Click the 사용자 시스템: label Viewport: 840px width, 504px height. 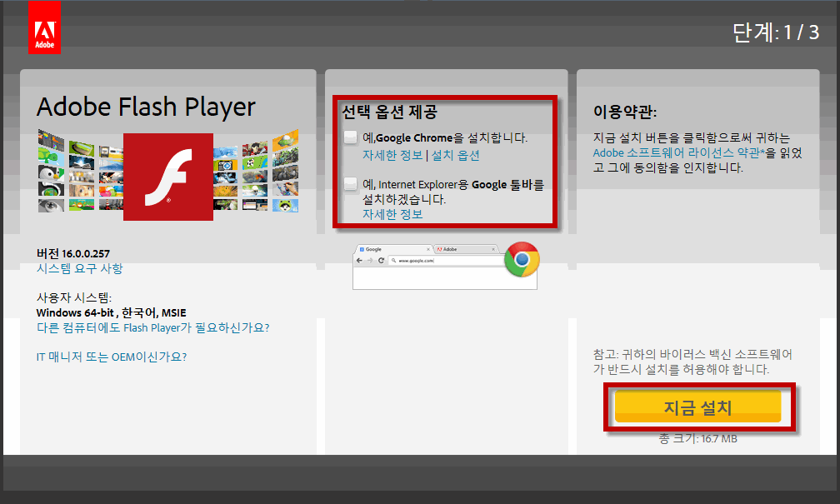pos(74,297)
